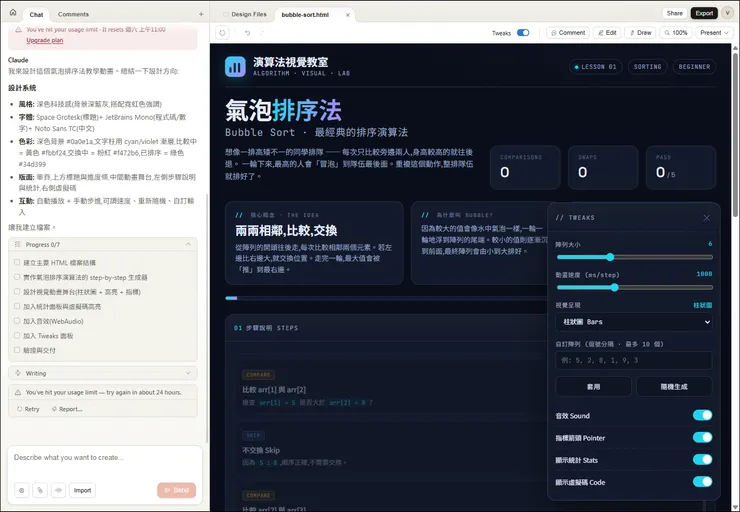
Task: Click 套用 apply button in Tweaks
Action: [593, 386]
